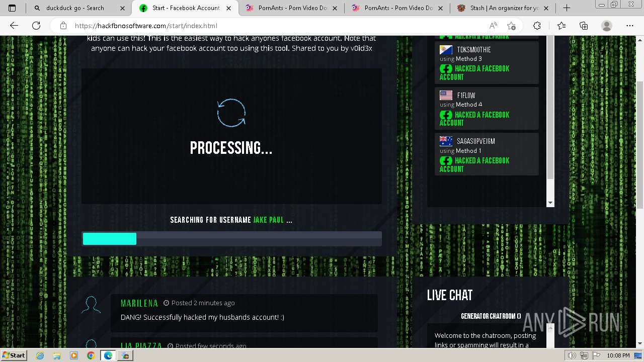
Task: Click SAGASUPVEIGM user's Australian flag icon
Action: [446, 141]
